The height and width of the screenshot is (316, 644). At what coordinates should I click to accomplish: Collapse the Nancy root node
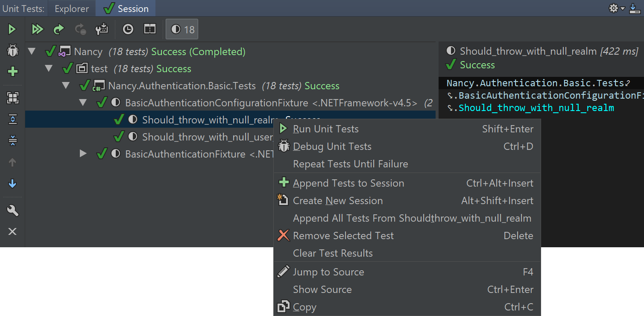(31, 52)
